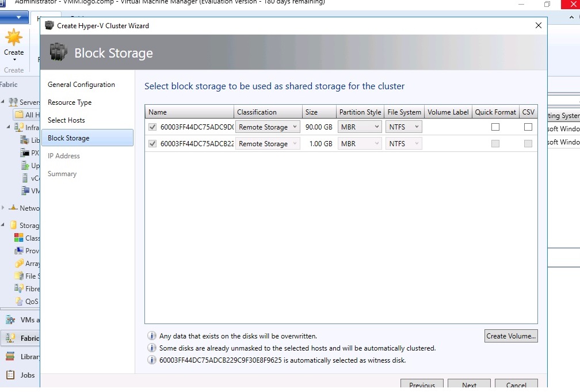580x392 pixels.
Task: Sort the table by the Name column header
Action: [x=189, y=112]
